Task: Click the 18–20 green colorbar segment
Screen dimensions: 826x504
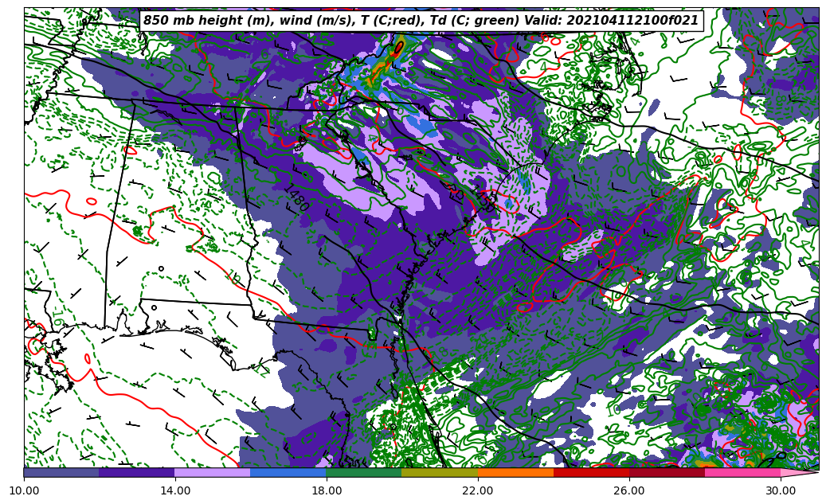Action: (x=364, y=472)
